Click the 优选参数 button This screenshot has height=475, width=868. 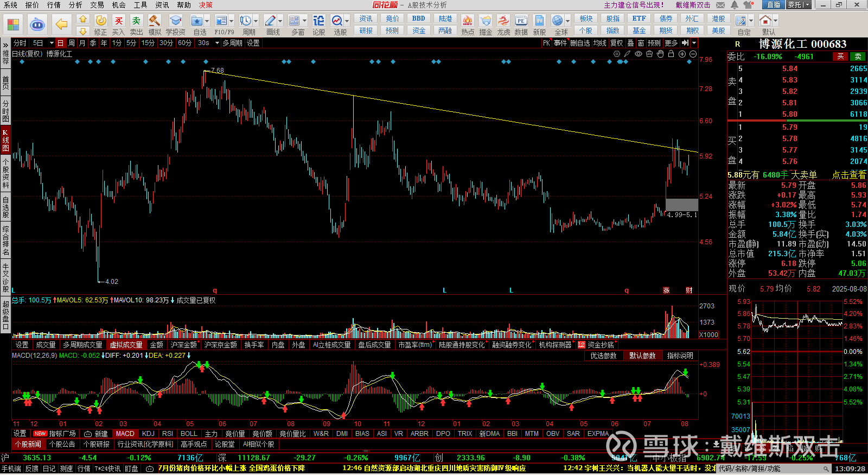604,356
